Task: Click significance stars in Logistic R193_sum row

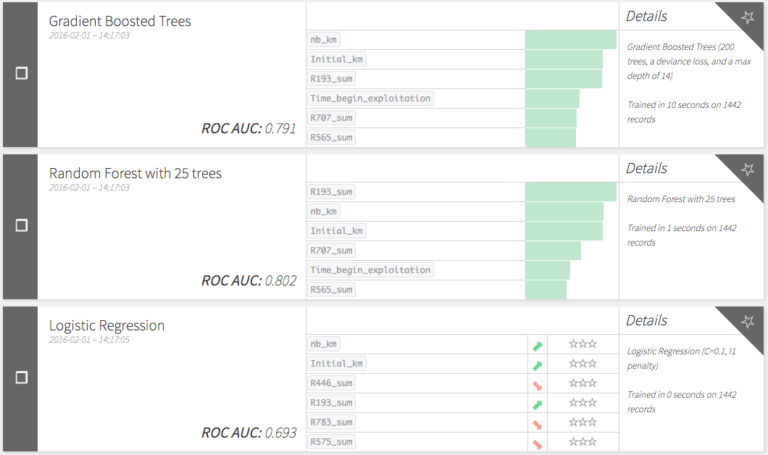Action: coord(583,403)
